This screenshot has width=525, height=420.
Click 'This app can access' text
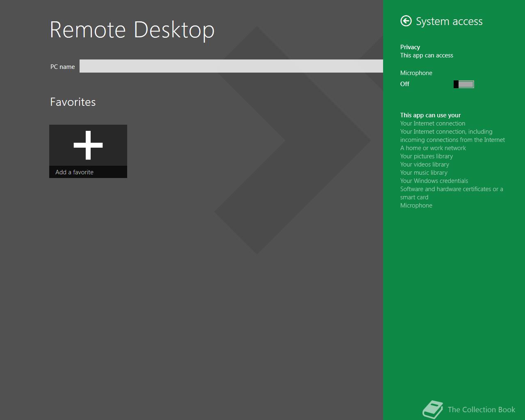[x=427, y=55]
